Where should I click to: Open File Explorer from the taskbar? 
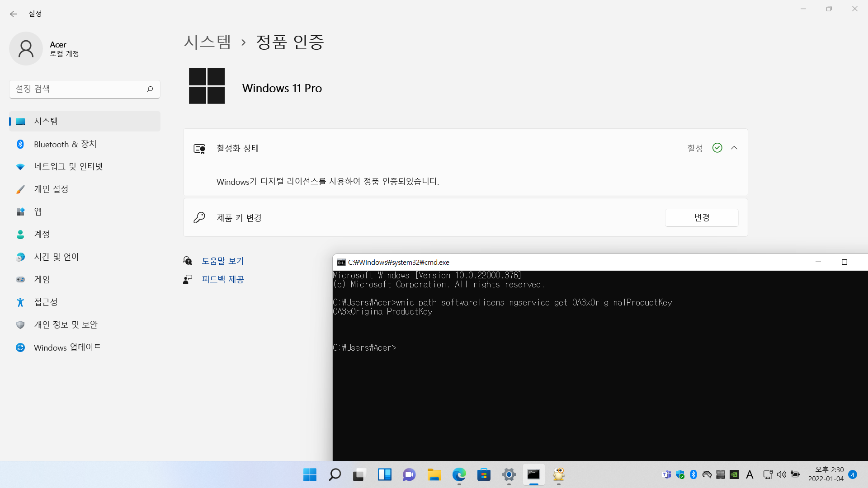[x=434, y=474]
